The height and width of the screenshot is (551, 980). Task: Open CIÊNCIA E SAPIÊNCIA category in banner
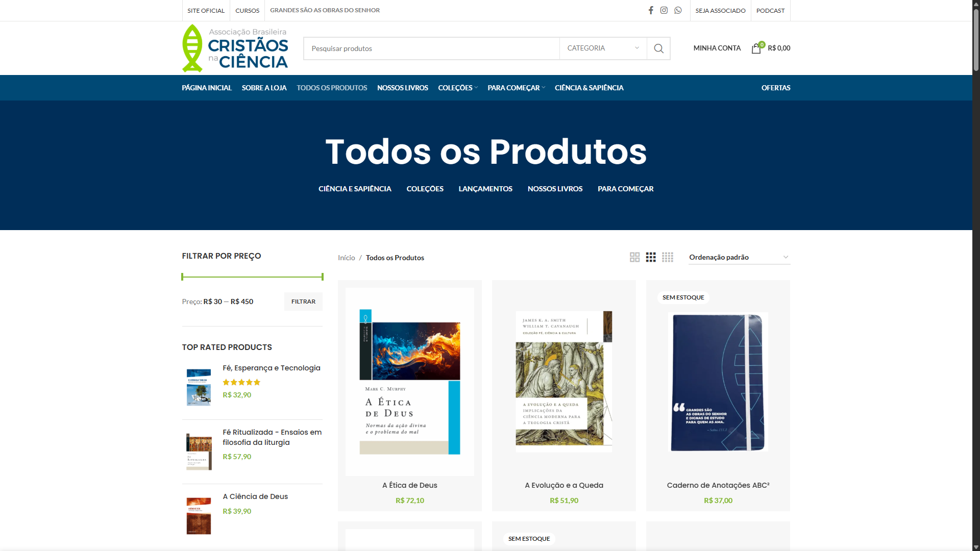click(355, 189)
